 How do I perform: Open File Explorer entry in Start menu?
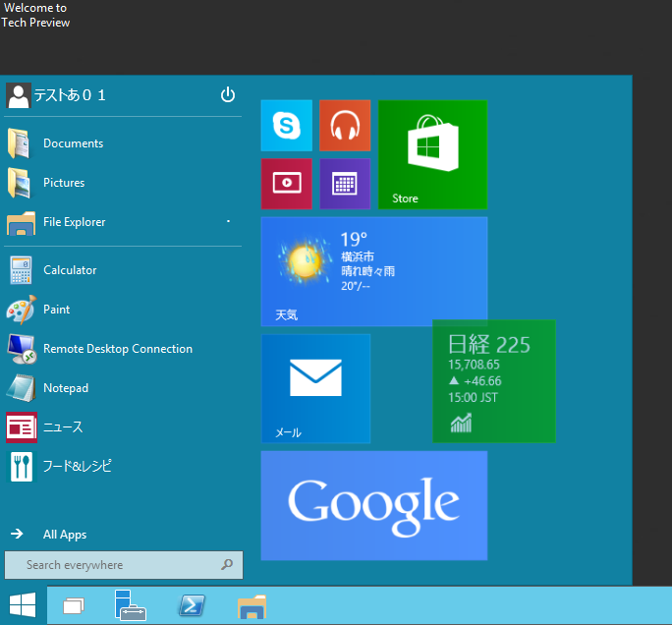click(74, 222)
